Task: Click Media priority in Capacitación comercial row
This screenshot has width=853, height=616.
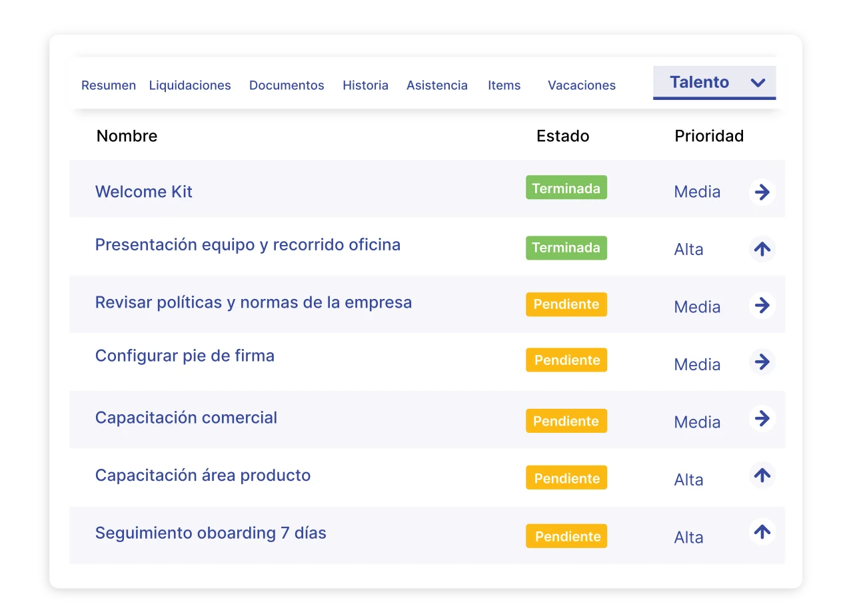Action: point(697,422)
